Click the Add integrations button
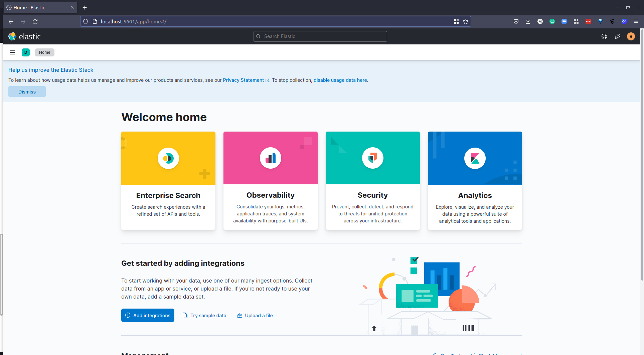This screenshot has height=355, width=644. pyautogui.click(x=148, y=316)
